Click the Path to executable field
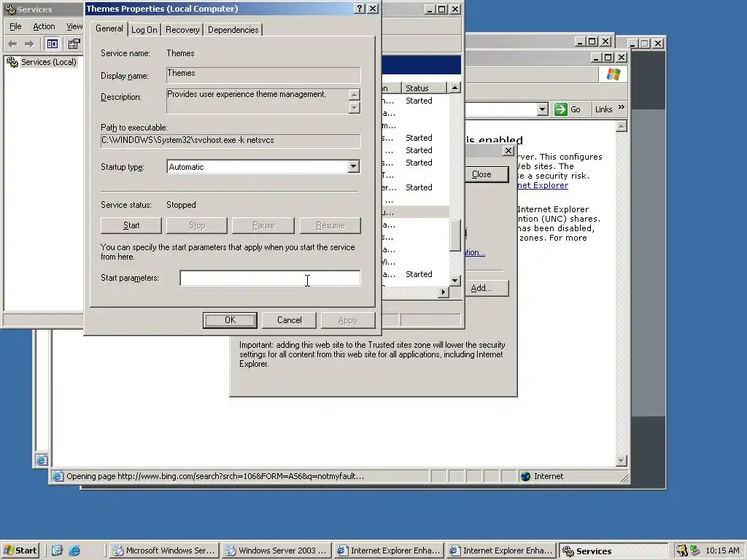 click(x=231, y=141)
